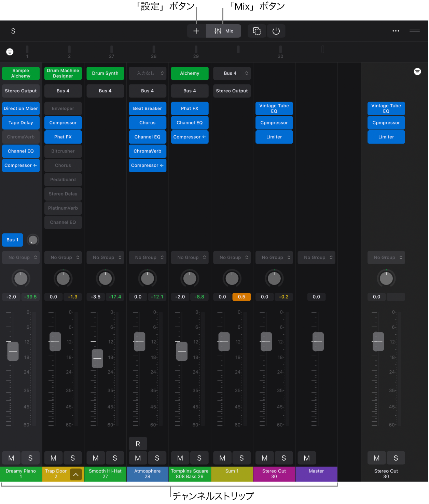
Task: Solo the Dreamy Piano channel
Action: 30,458
